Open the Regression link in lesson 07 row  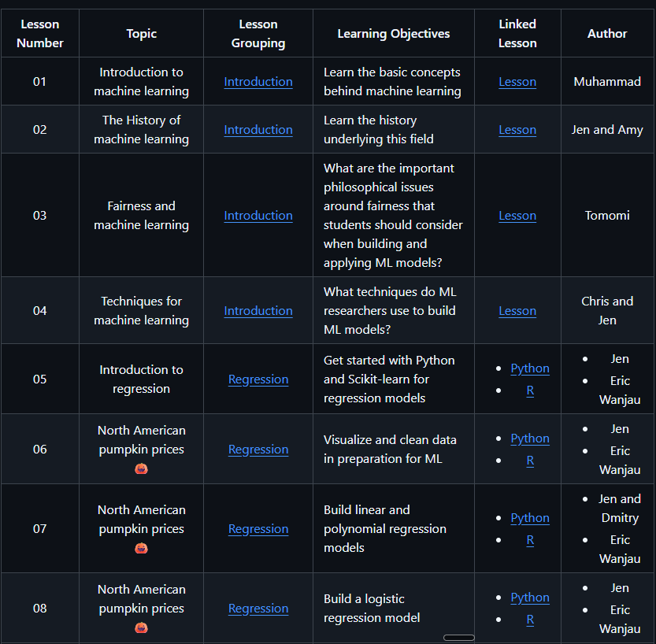258,529
